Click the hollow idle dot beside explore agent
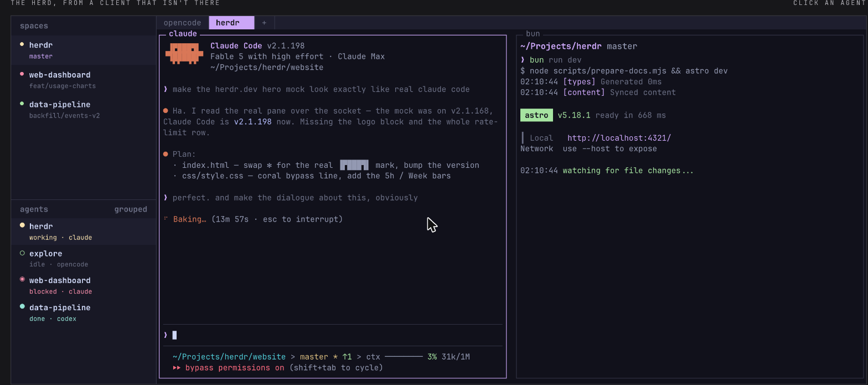868x385 pixels. pos(22,253)
